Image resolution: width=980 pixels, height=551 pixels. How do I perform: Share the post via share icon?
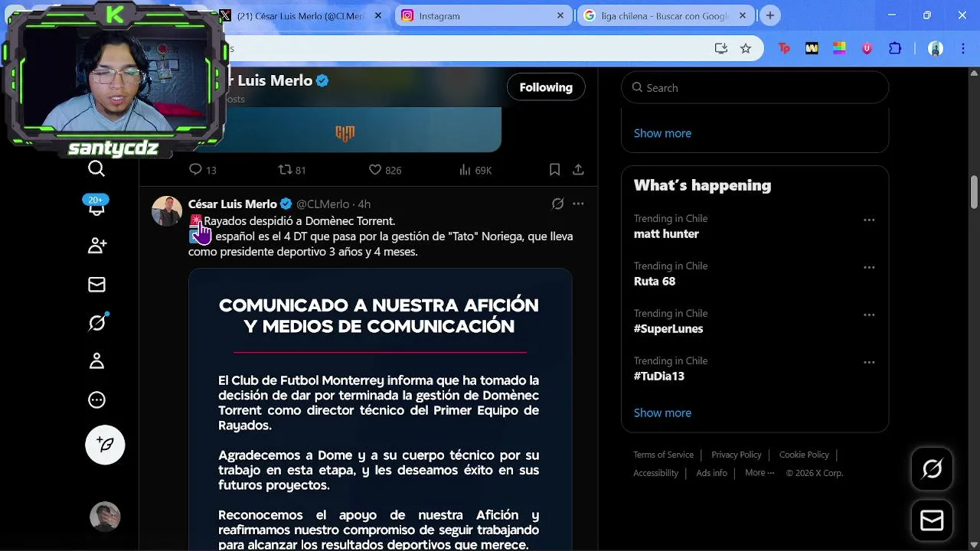pyautogui.click(x=578, y=170)
